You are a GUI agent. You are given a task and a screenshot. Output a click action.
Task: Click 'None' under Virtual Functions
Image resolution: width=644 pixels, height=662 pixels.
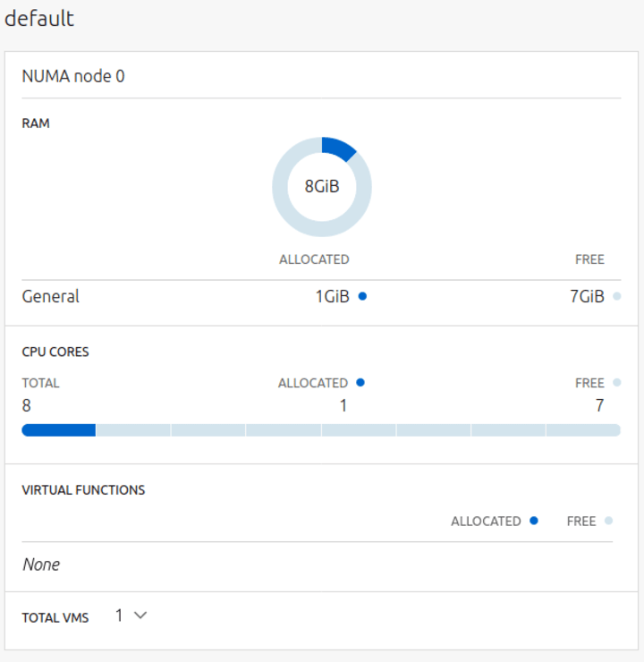coord(41,564)
